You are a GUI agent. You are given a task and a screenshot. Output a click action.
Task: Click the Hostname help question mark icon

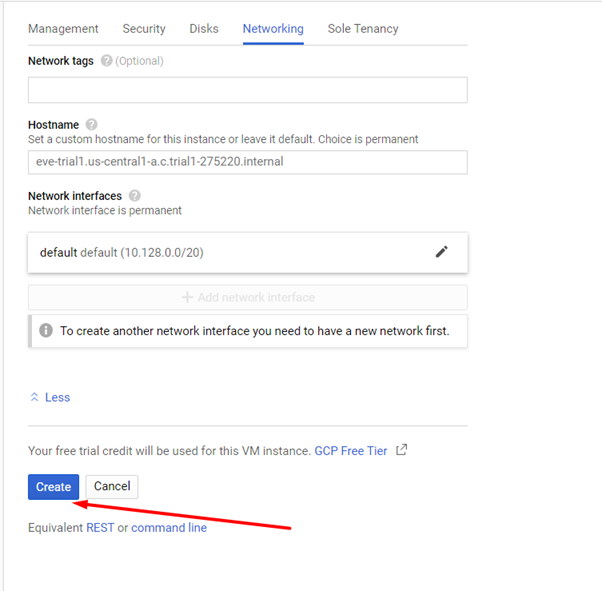pyautogui.click(x=91, y=124)
